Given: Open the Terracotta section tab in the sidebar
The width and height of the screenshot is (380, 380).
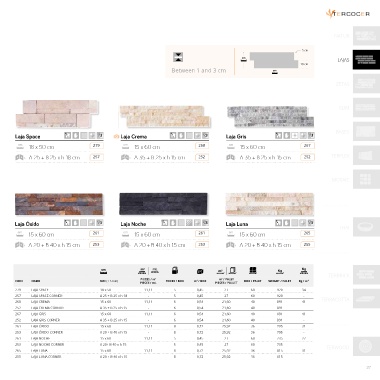Looking at the screenshot, I should click(x=366, y=299).
